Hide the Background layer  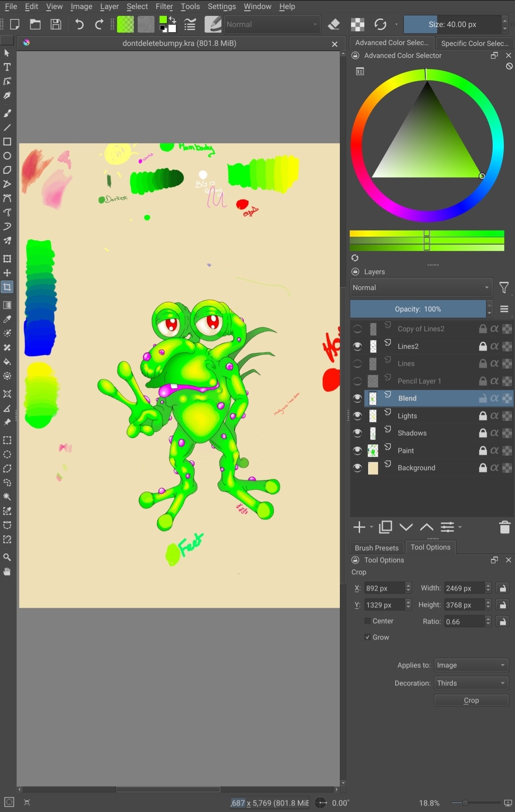tap(357, 468)
